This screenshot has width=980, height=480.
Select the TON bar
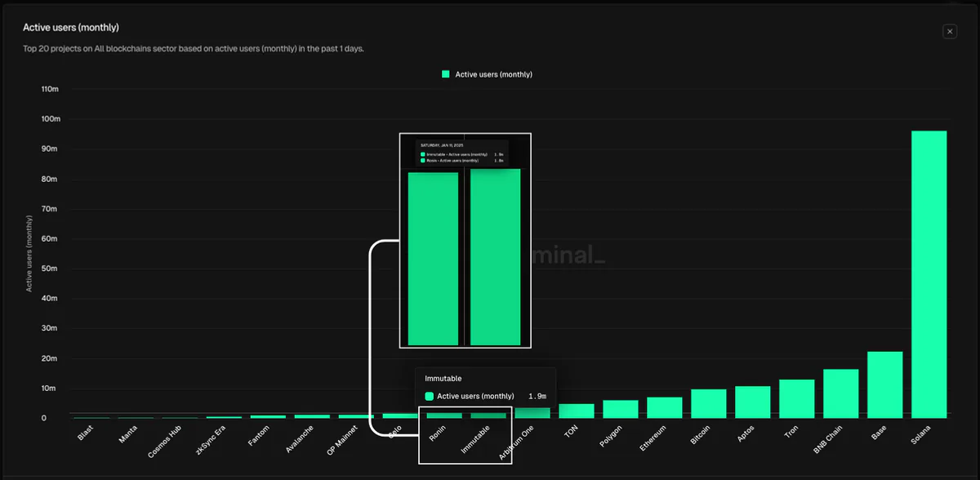click(576, 411)
